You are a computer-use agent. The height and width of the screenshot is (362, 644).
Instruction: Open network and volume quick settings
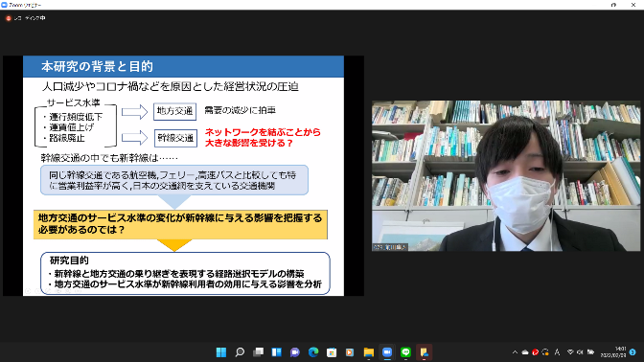tap(580, 352)
